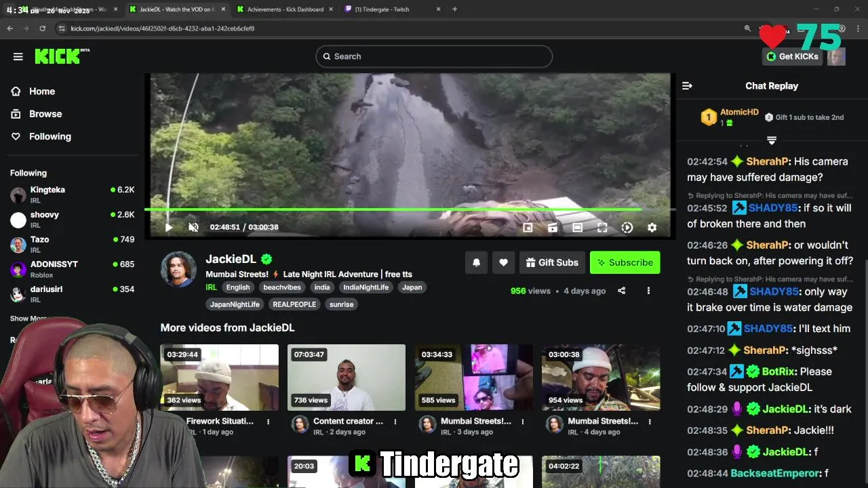Screen dimensions: 868x488
Task: Open playback speed control
Action: pyautogui.click(x=627, y=228)
